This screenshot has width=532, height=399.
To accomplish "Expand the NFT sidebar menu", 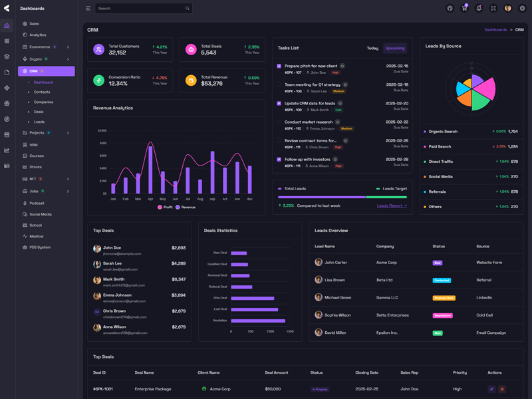I will point(68,179).
